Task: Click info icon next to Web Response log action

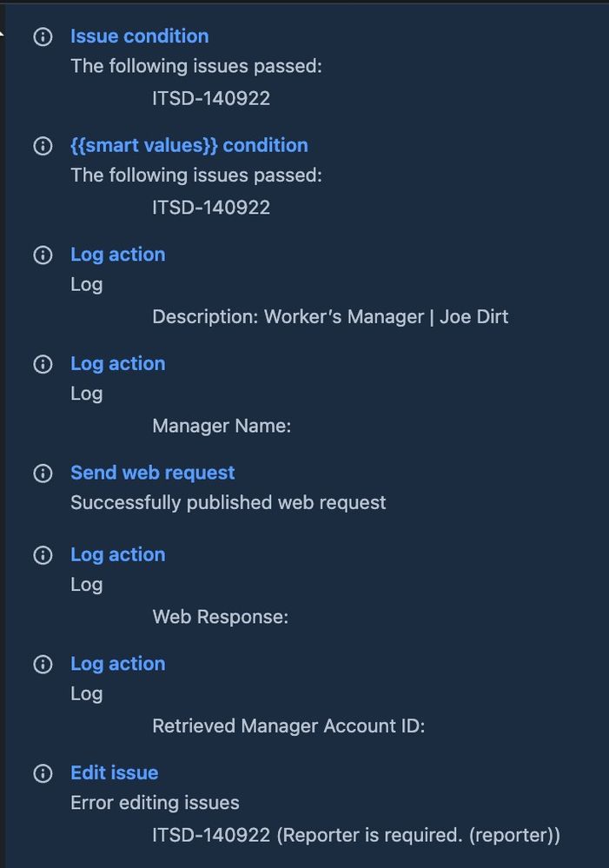Action: point(43,555)
